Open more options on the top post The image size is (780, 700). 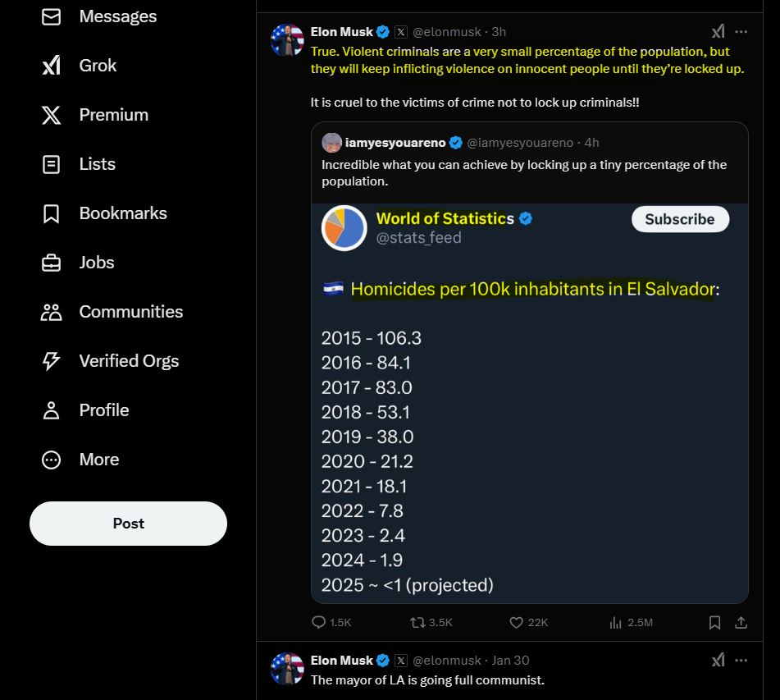pyautogui.click(x=741, y=32)
